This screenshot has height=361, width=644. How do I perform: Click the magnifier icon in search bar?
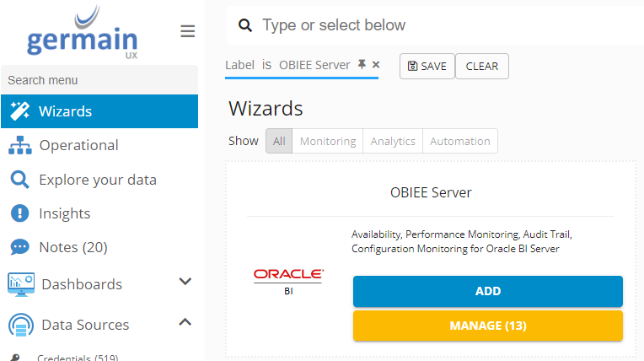[x=245, y=25]
